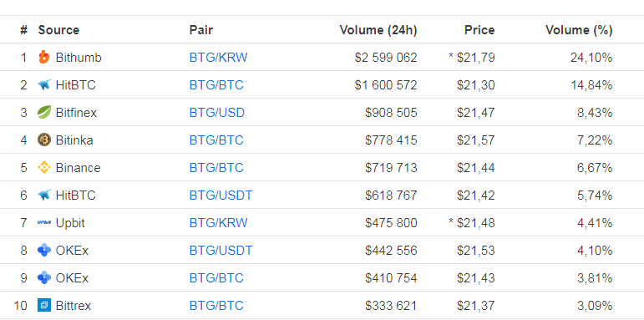Screen dimensions: 644x320
Task: Sort table by the Source column header
Action: [58, 30]
